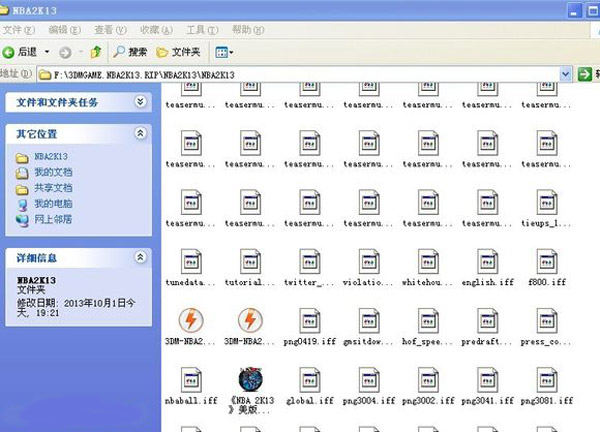Go up one folder level

pyautogui.click(x=96, y=52)
